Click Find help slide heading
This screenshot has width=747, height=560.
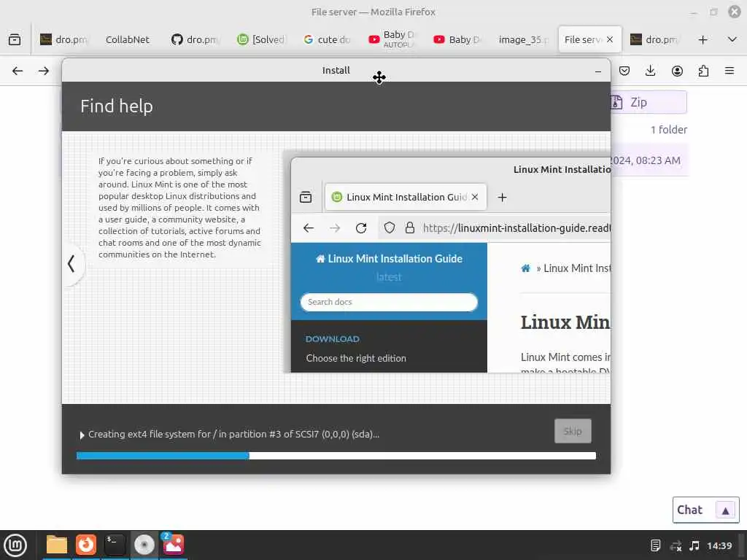(x=117, y=106)
